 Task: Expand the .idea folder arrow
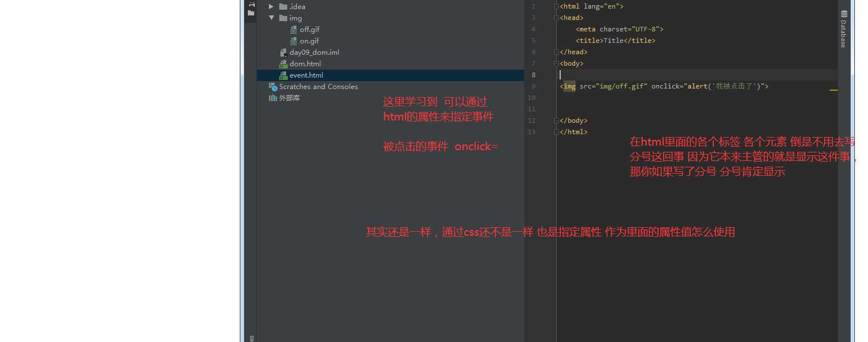click(271, 6)
